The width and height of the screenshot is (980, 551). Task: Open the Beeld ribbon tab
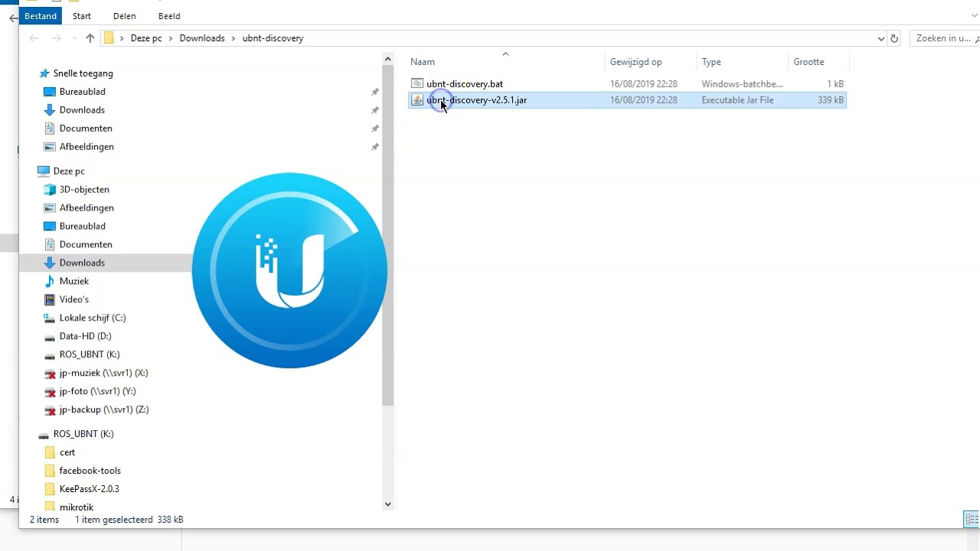click(x=169, y=16)
